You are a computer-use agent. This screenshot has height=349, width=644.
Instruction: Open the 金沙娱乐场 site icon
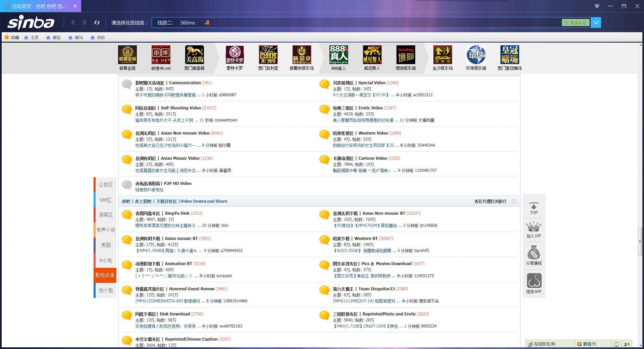click(x=443, y=55)
